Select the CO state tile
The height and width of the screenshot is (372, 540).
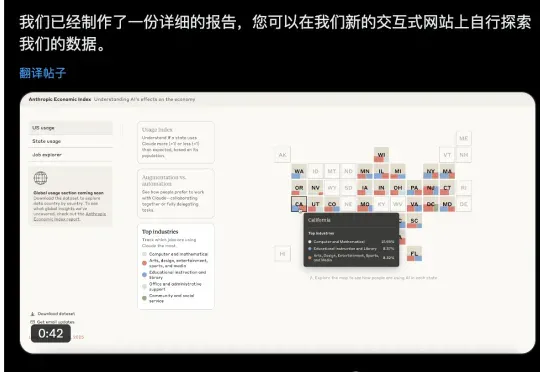point(332,204)
